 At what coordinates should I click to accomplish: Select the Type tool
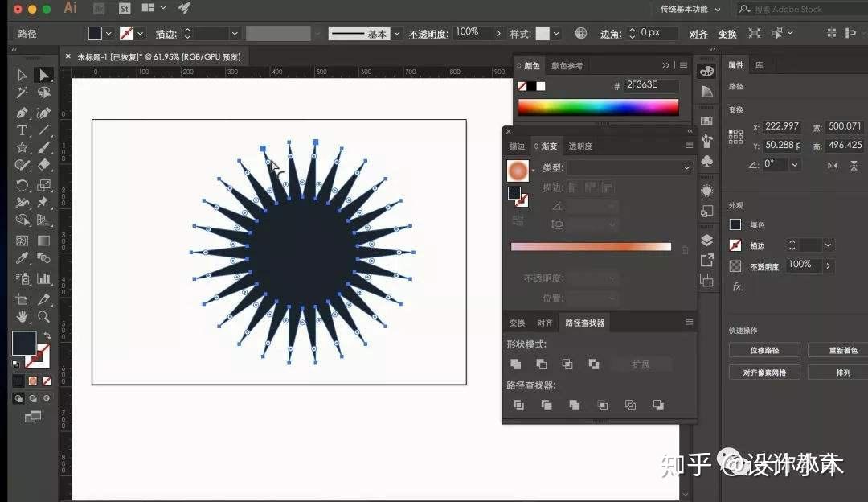click(23, 130)
